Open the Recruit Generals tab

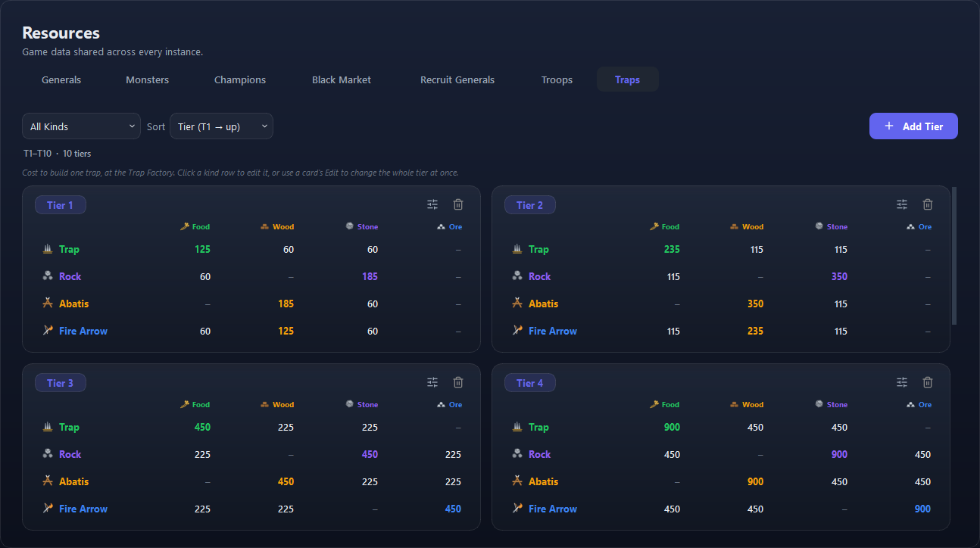(x=457, y=79)
